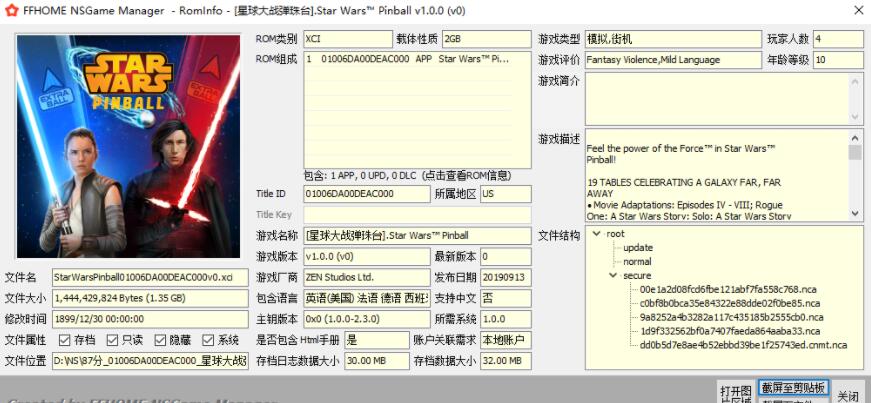This screenshot has height=403, width=871.
Task: Select the normal tree node
Action: pos(637,262)
